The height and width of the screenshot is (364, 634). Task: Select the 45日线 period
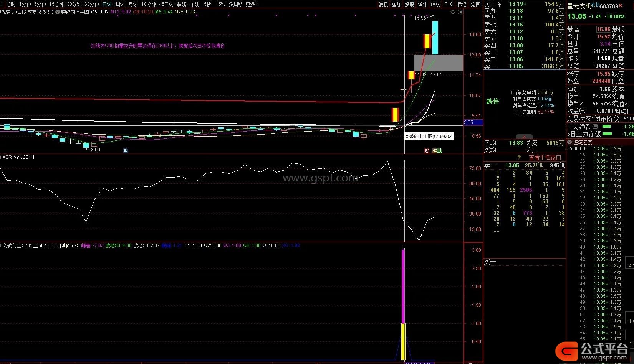[166, 4]
